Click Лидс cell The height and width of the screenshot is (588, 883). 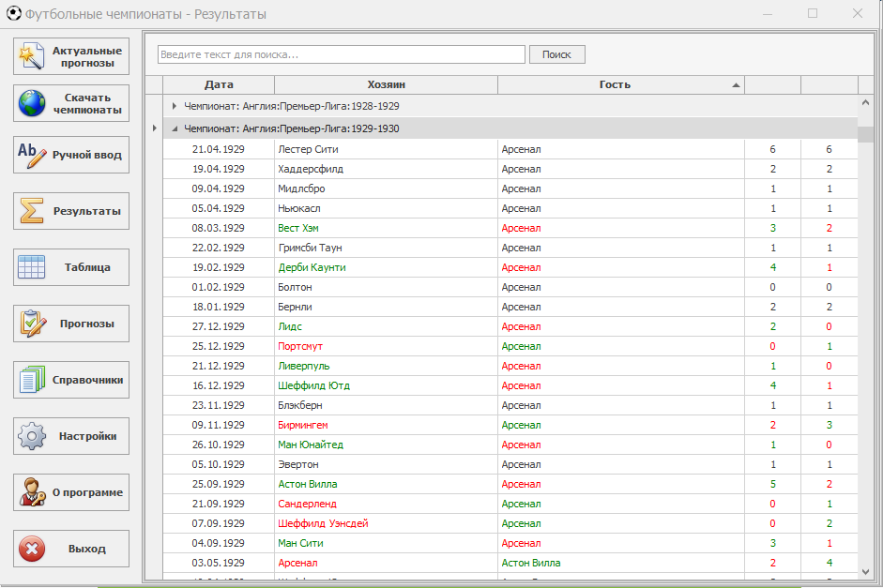387,326
